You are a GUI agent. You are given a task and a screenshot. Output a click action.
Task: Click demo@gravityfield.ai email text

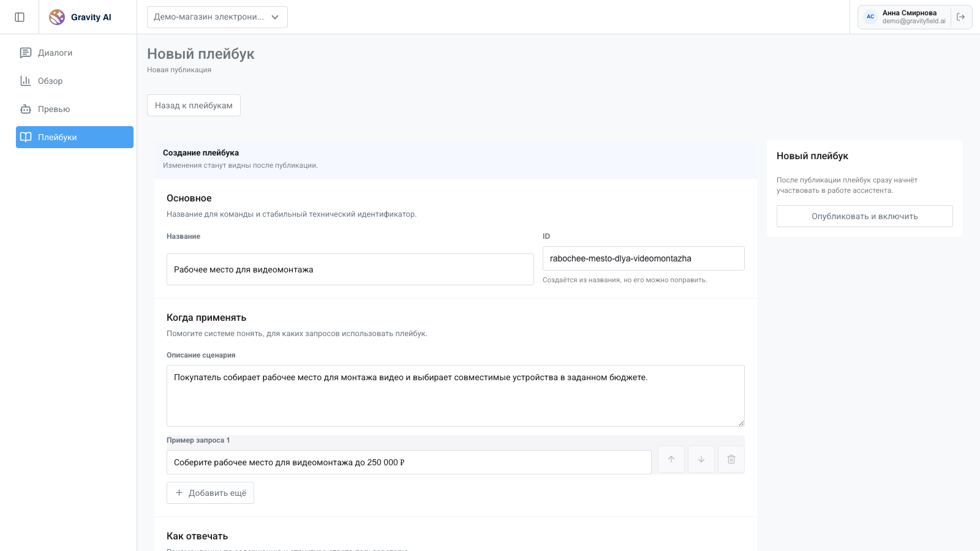coord(914,21)
